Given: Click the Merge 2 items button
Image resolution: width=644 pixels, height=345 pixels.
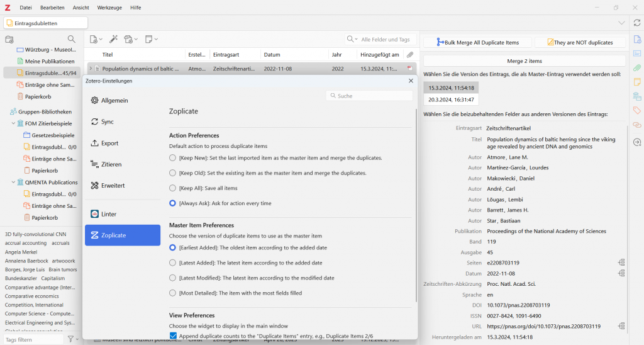Looking at the screenshot, I should coord(525,61).
